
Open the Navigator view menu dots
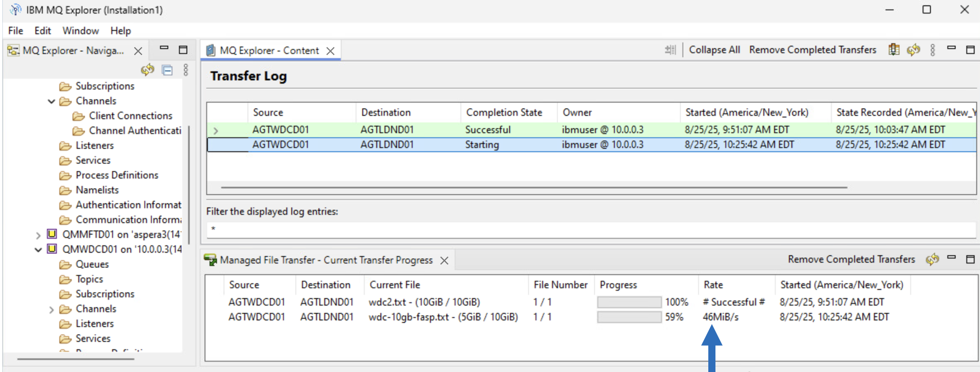[186, 70]
